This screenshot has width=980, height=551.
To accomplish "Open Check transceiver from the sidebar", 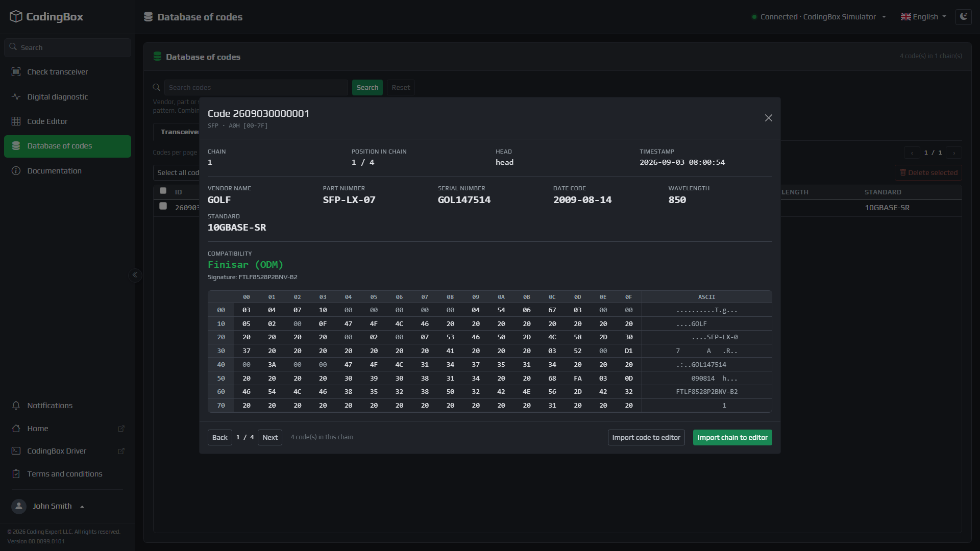I will pyautogui.click(x=67, y=72).
